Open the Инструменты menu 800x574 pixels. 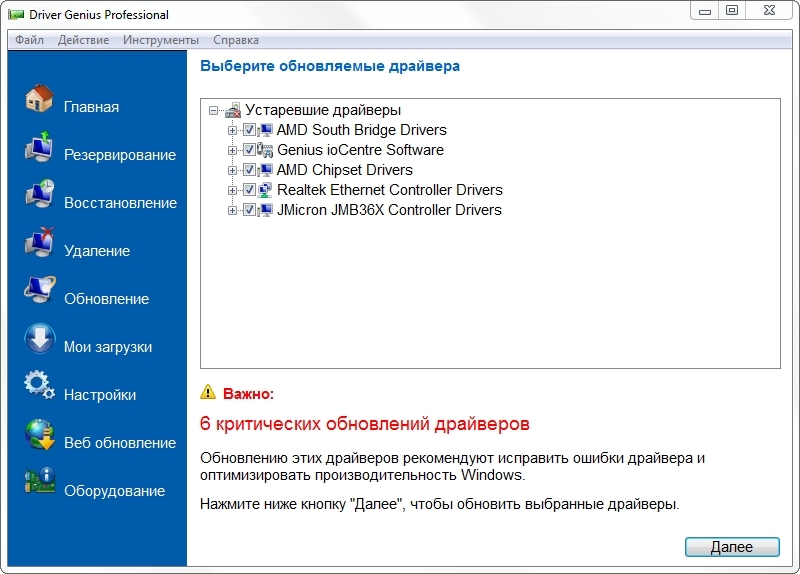161,40
